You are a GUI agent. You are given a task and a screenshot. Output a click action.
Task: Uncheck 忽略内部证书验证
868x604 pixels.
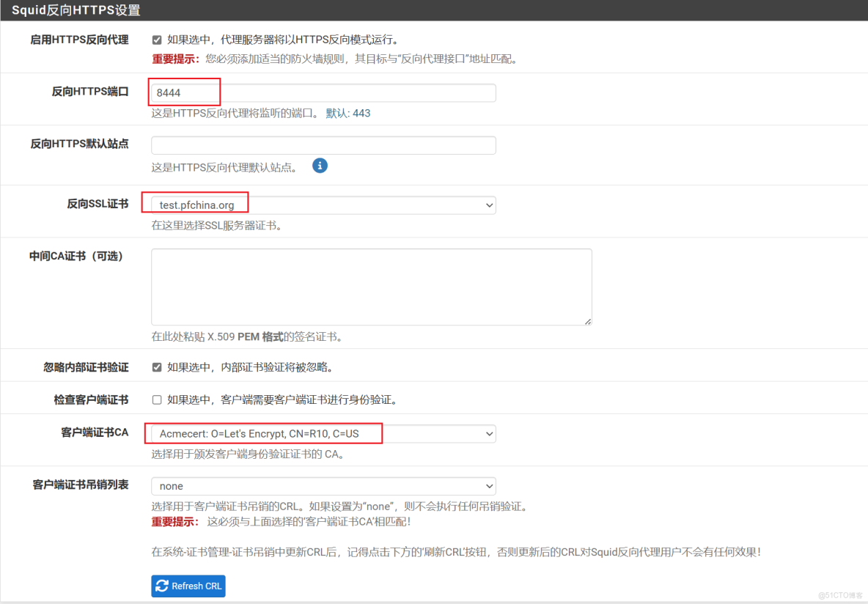coord(157,367)
